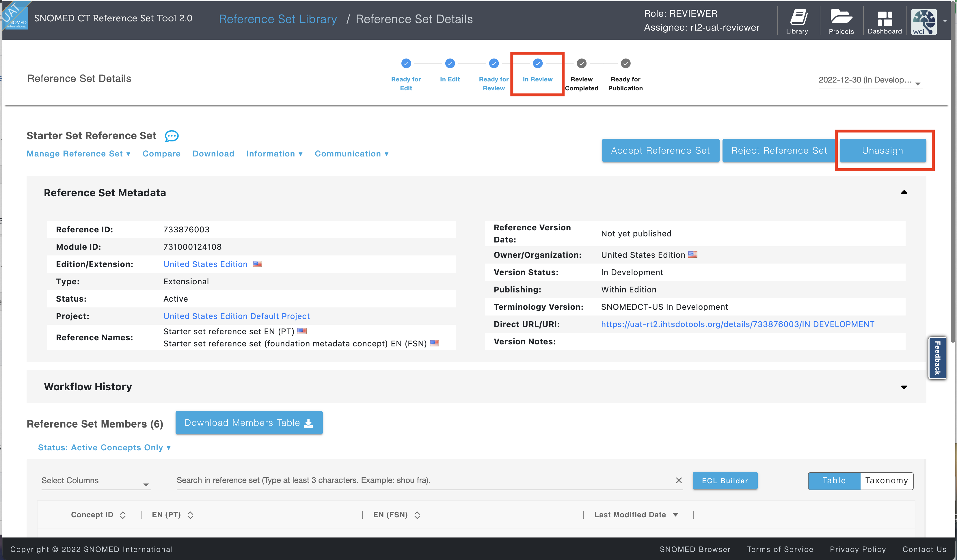This screenshot has height=560, width=957.
Task: Click the Review Completed step circle
Action: click(x=581, y=64)
